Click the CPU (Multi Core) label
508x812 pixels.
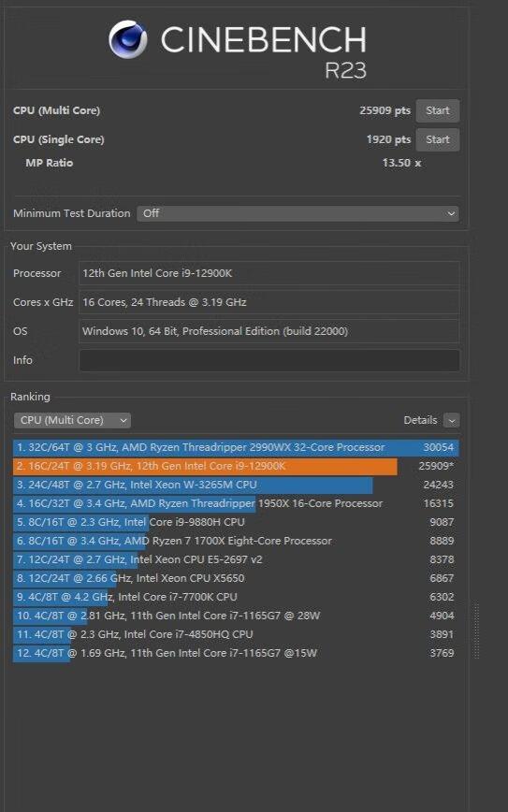(x=56, y=110)
